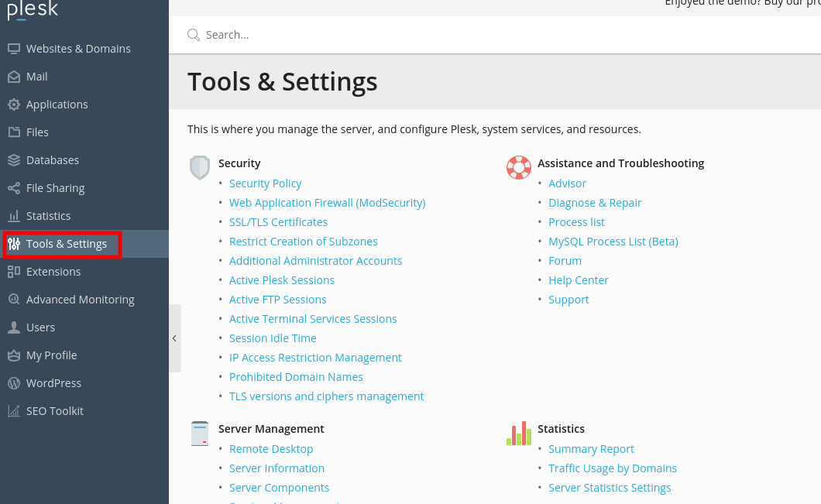821x504 pixels.
Task: Open Restrict Creation of Subzones
Action: point(303,242)
